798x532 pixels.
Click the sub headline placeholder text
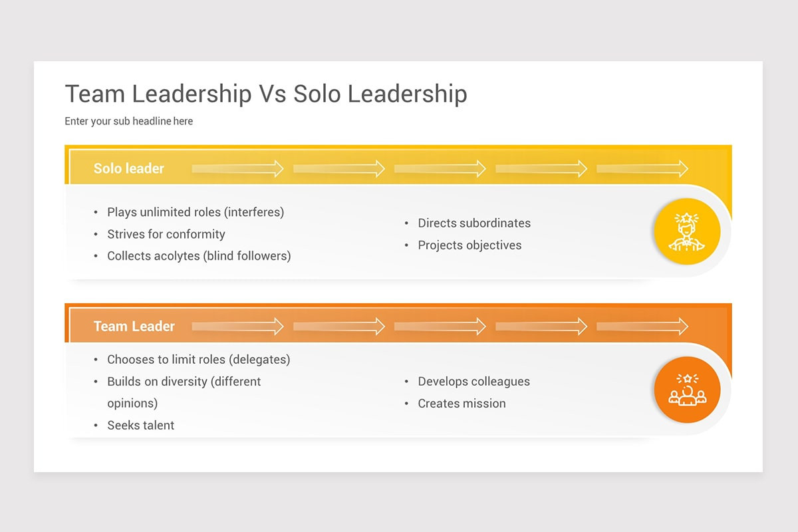129,121
